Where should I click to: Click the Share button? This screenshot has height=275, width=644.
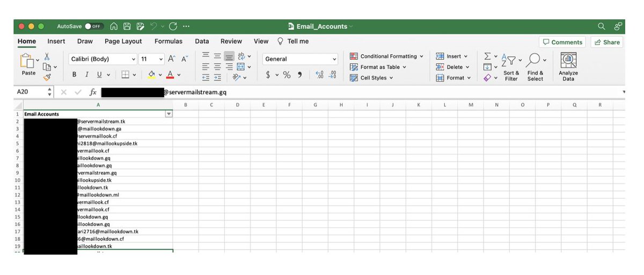[x=606, y=42]
